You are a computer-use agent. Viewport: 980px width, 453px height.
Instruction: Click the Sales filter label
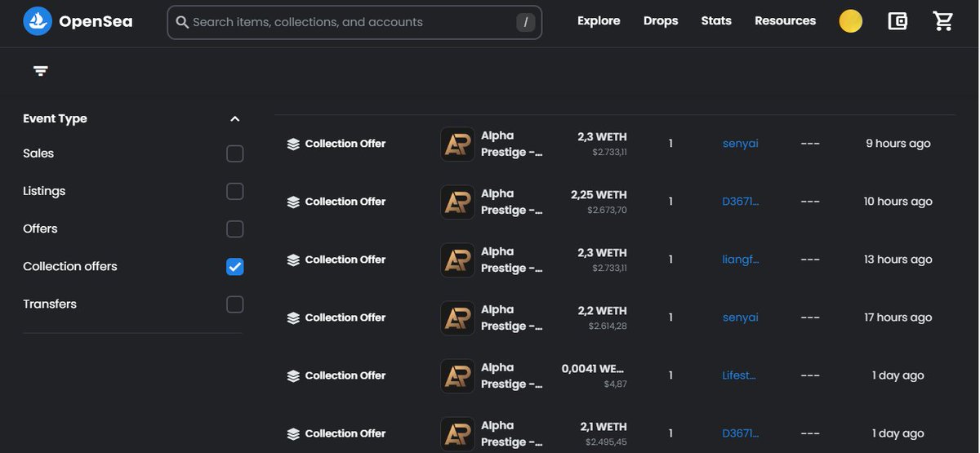38,153
